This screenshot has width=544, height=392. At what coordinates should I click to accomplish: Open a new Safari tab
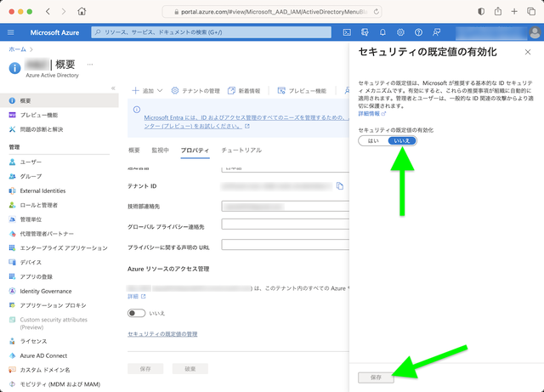coord(514,11)
